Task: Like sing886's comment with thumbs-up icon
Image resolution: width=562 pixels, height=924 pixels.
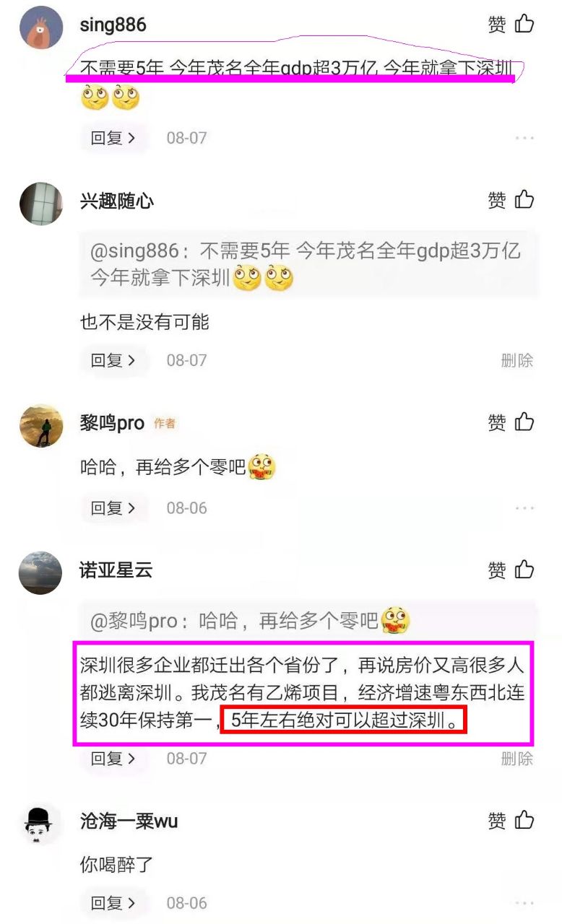Action: point(524,24)
